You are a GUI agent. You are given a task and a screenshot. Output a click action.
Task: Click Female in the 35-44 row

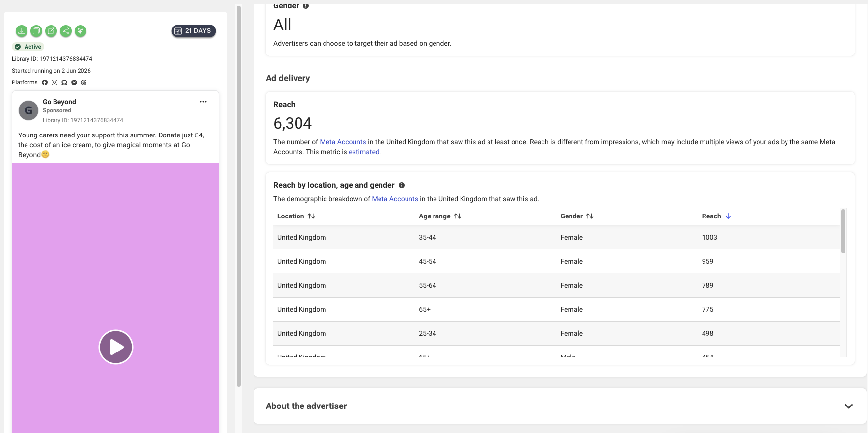(571, 237)
